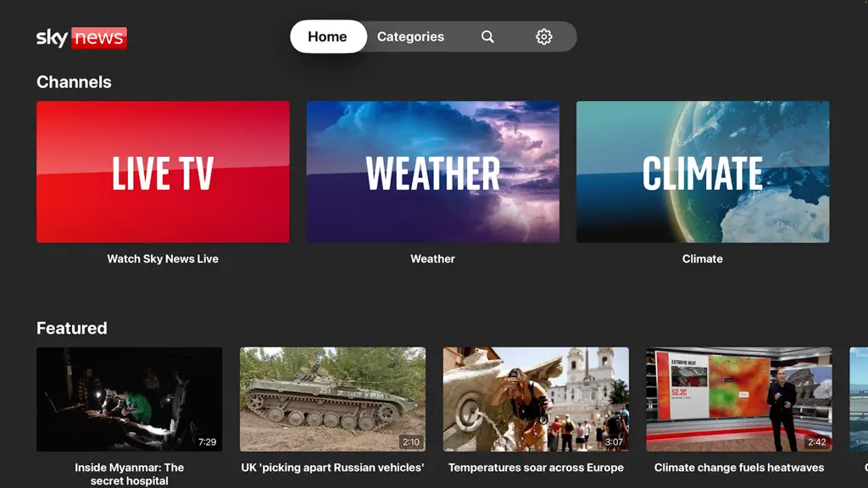Click the 2:42 duration badge

click(x=817, y=442)
